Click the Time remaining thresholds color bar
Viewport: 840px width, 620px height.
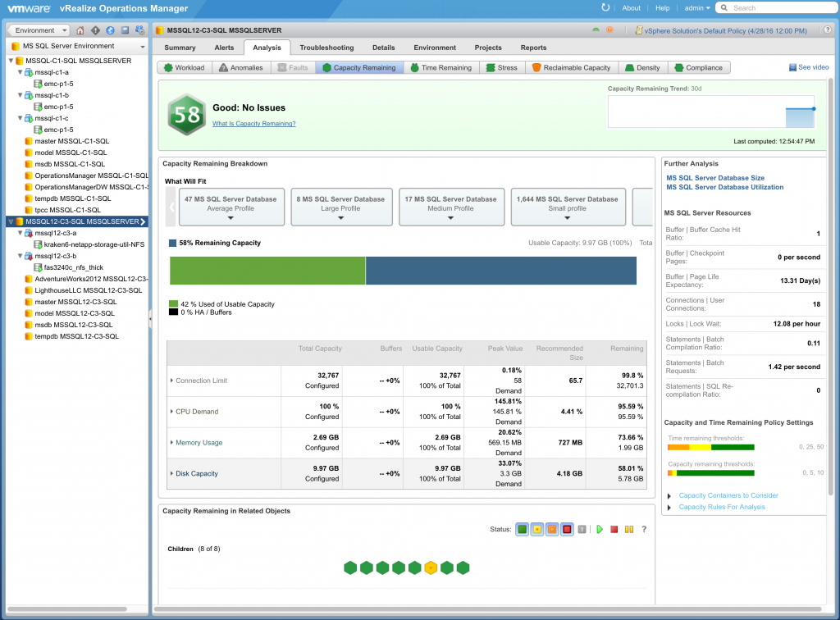coord(711,447)
